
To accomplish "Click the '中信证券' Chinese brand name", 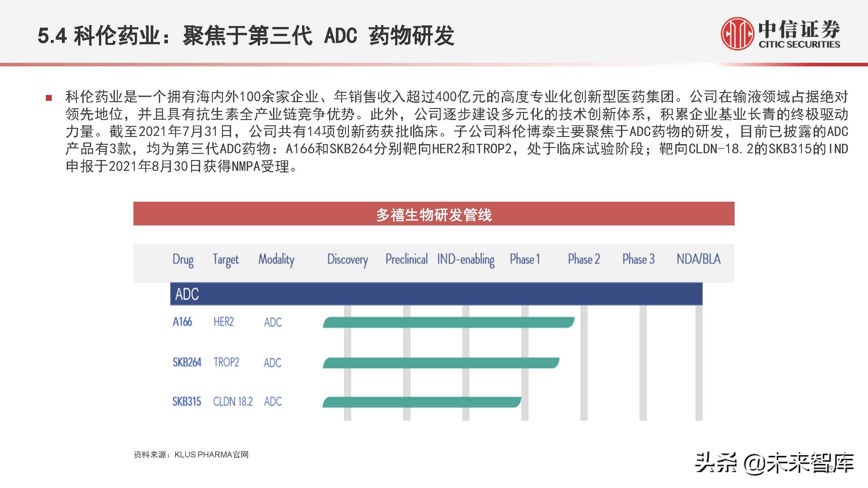I will [x=799, y=29].
